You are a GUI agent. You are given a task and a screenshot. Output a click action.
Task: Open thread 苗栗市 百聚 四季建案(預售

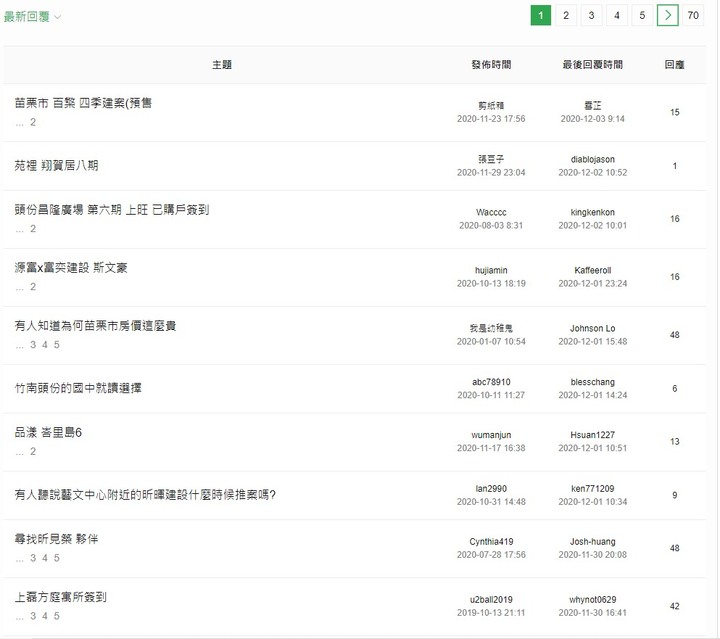point(83,103)
